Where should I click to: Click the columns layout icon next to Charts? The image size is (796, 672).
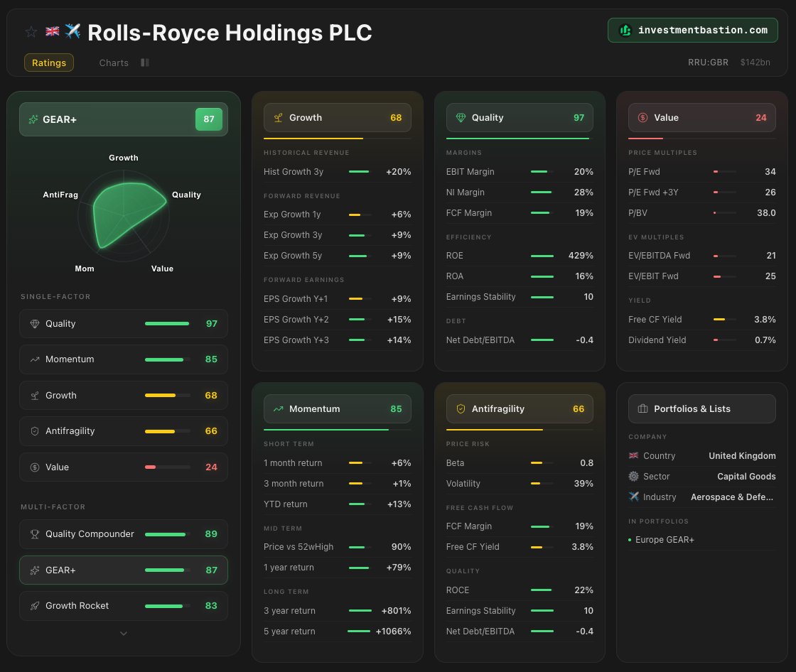pos(145,63)
